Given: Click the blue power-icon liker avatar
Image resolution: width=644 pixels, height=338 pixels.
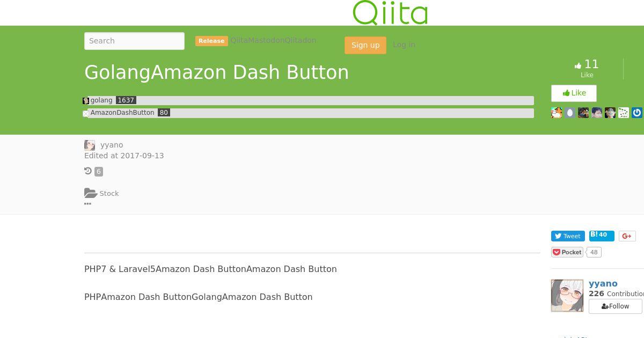Looking at the screenshot, I should point(637,113).
